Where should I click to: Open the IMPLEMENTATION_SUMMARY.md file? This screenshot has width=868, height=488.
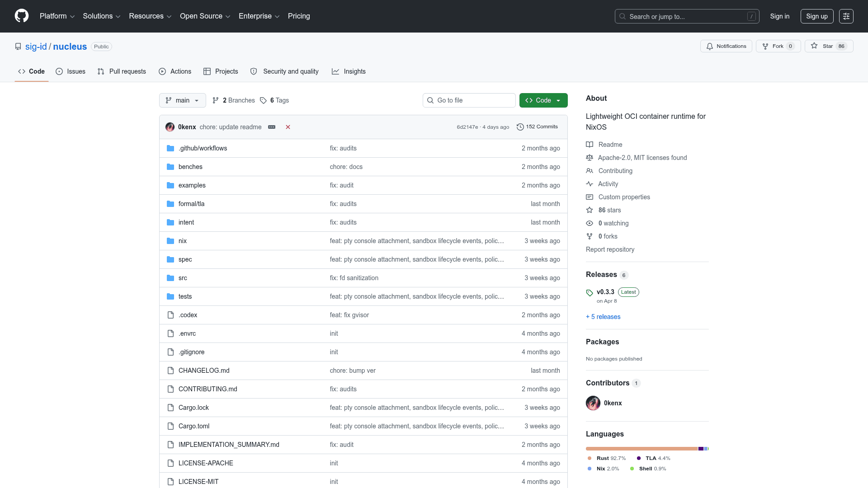[229, 445]
